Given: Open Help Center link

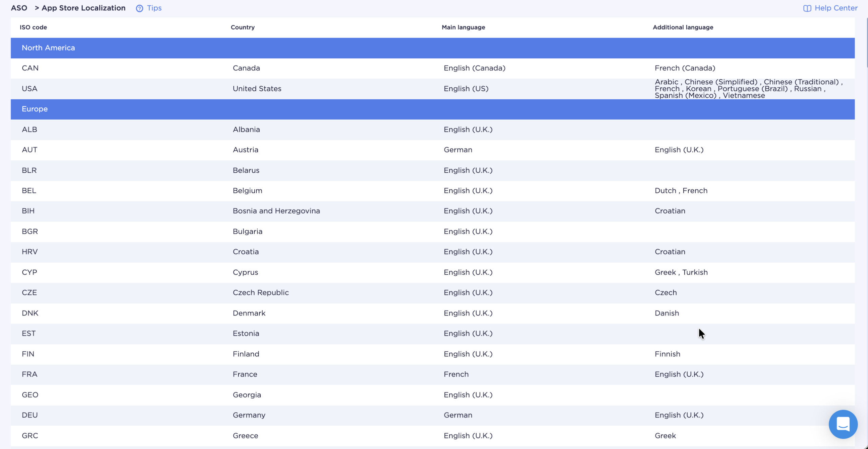Looking at the screenshot, I should pos(836,8).
